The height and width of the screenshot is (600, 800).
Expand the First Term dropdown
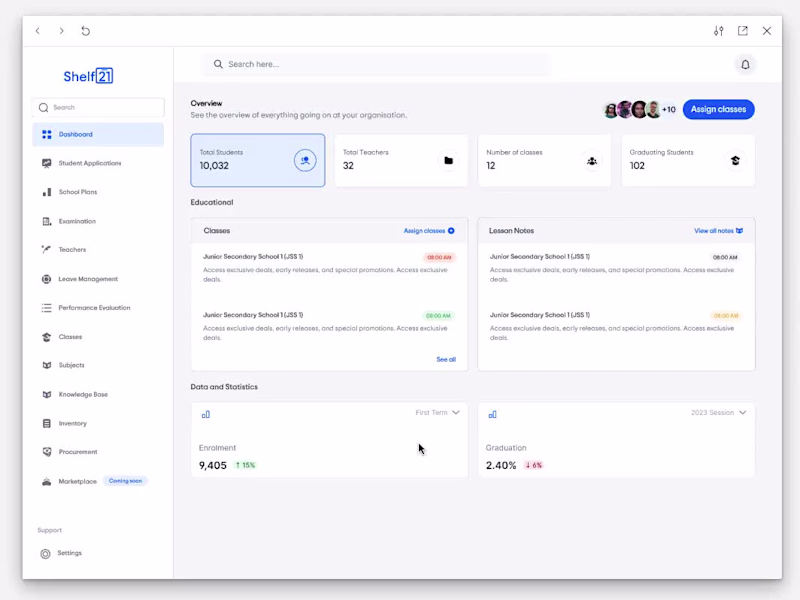pos(438,412)
